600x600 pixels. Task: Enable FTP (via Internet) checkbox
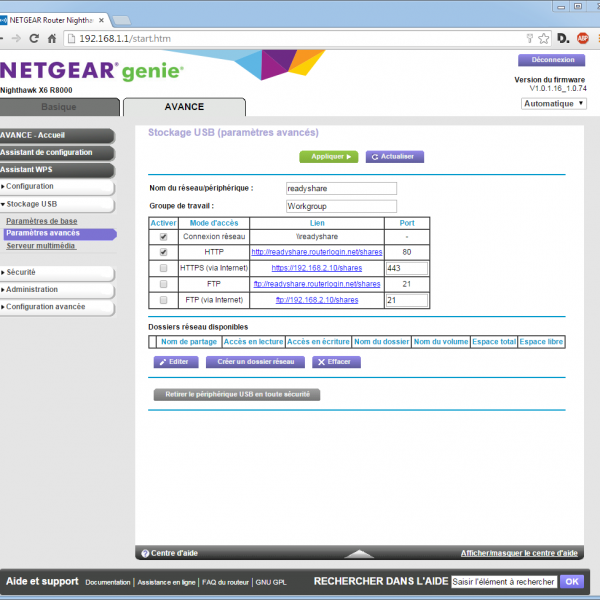point(163,299)
